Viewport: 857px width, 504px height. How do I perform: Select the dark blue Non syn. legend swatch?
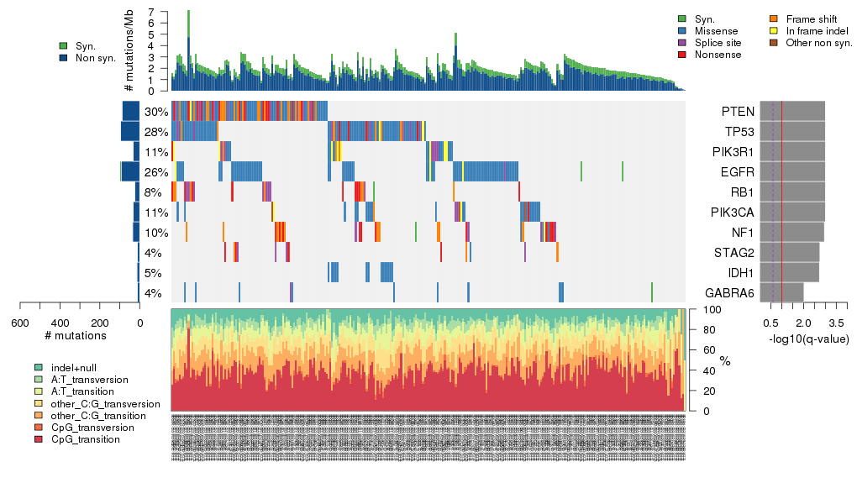click(x=63, y=58)
